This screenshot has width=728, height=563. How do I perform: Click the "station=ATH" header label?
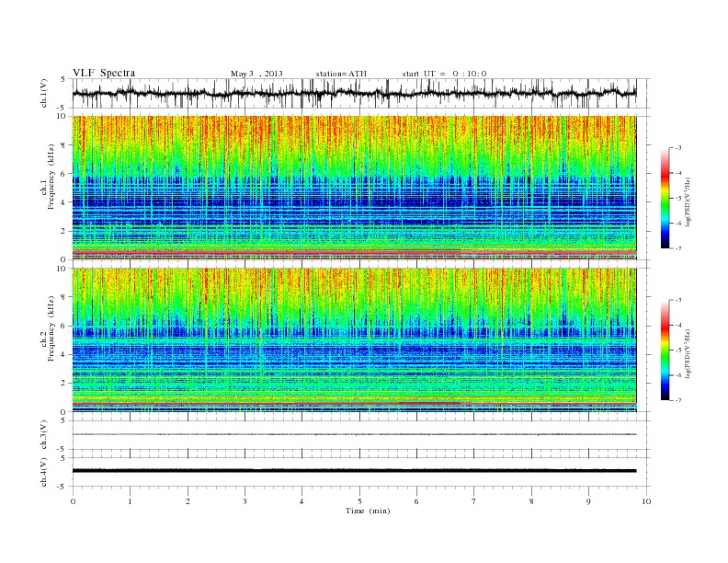click(341, 74)
